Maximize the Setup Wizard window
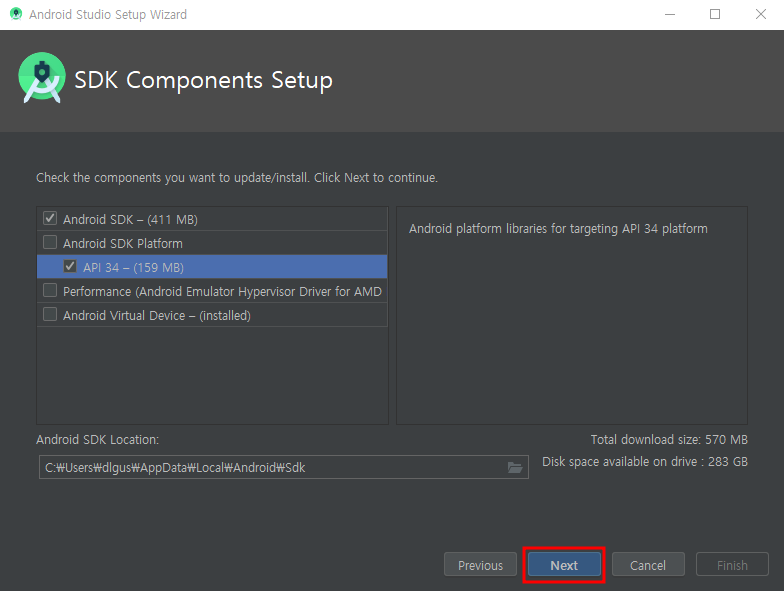Screen dimensions: 784x591 (715, 14)
